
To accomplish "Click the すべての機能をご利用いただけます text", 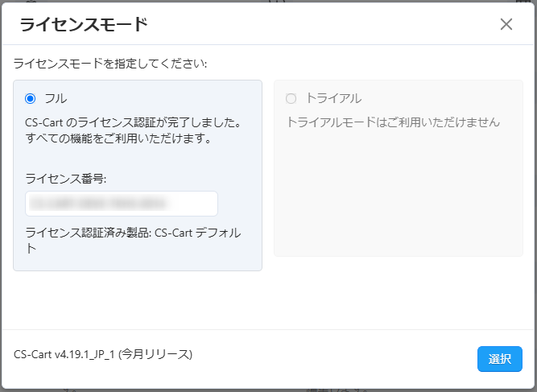I will click(118, 138).
